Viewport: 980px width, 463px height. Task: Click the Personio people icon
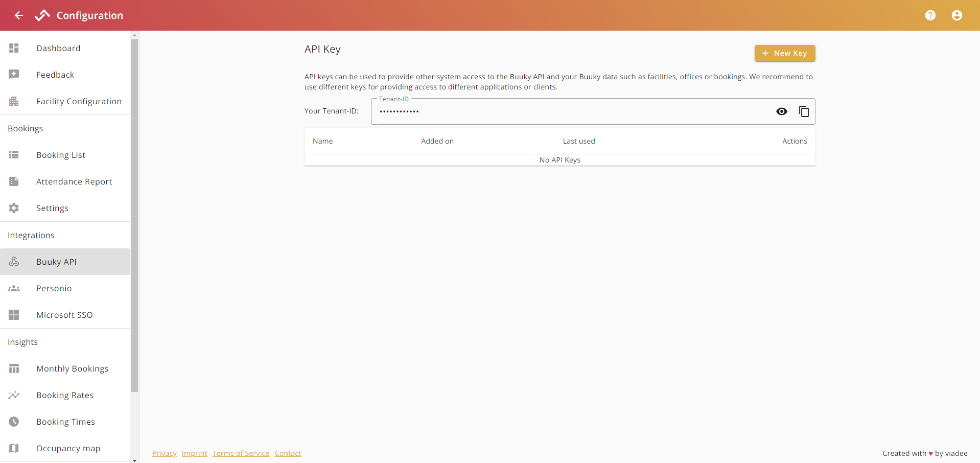(14, 288)
